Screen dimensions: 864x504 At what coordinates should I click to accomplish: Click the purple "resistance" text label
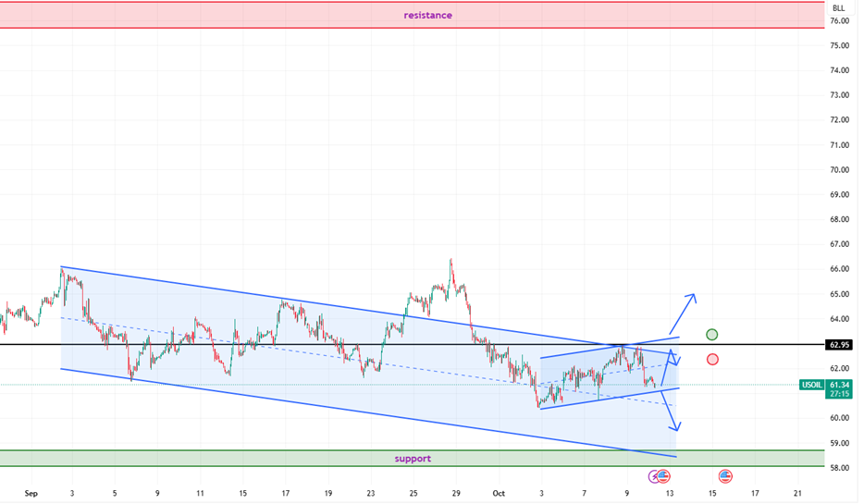point(427,15)
